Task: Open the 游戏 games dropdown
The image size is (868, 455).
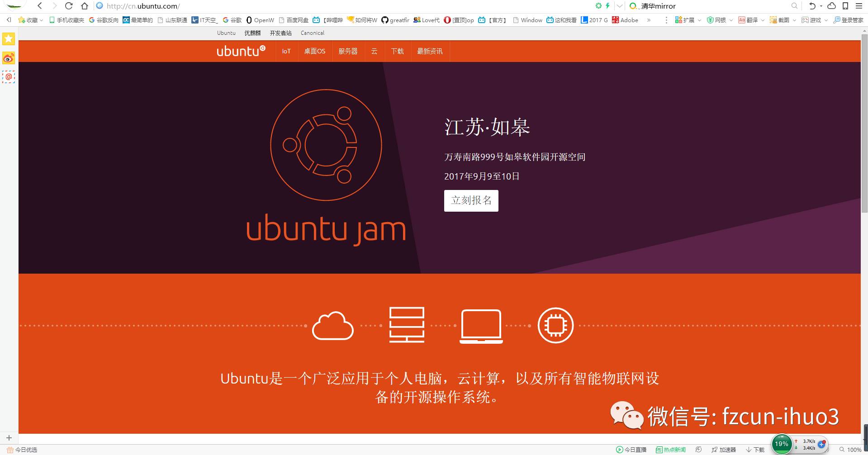Action: point(814,20)
